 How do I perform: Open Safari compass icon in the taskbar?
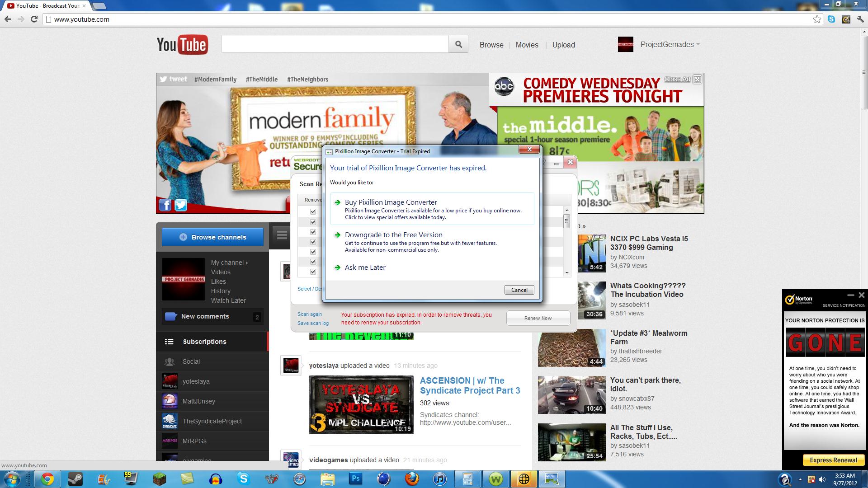(x=300, y=479)
